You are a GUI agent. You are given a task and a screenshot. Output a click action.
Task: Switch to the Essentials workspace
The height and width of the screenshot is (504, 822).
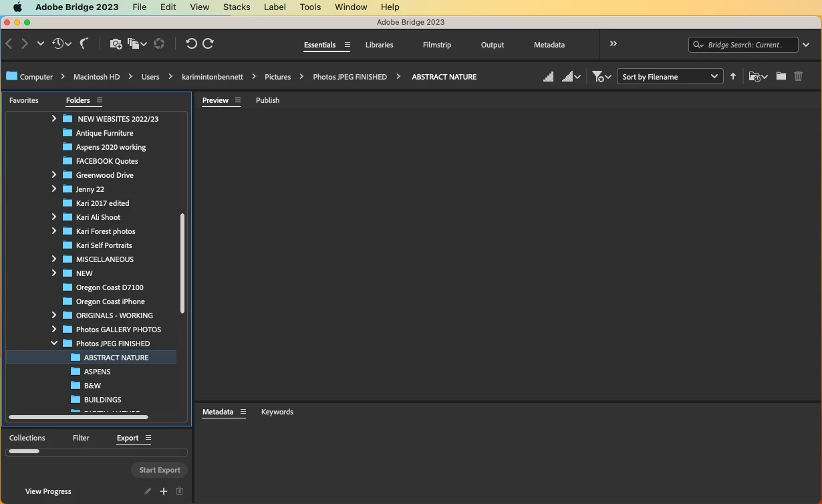(x=319, y=45)
